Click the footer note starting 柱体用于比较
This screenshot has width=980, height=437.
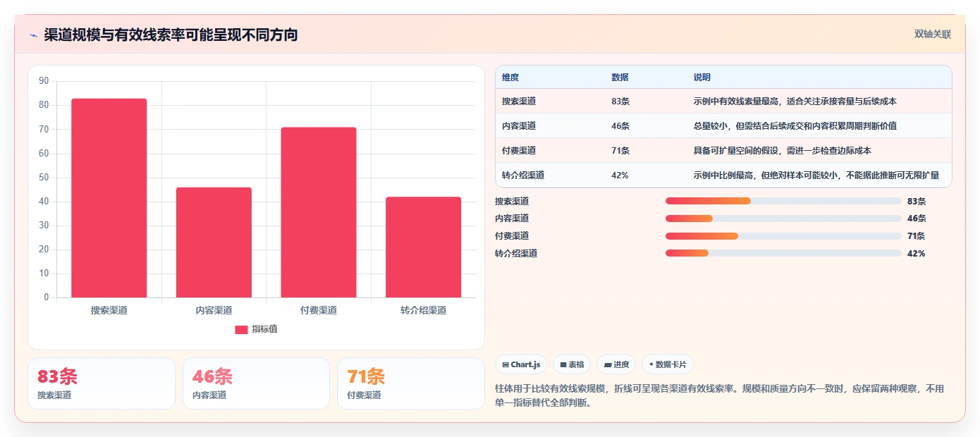720,395
